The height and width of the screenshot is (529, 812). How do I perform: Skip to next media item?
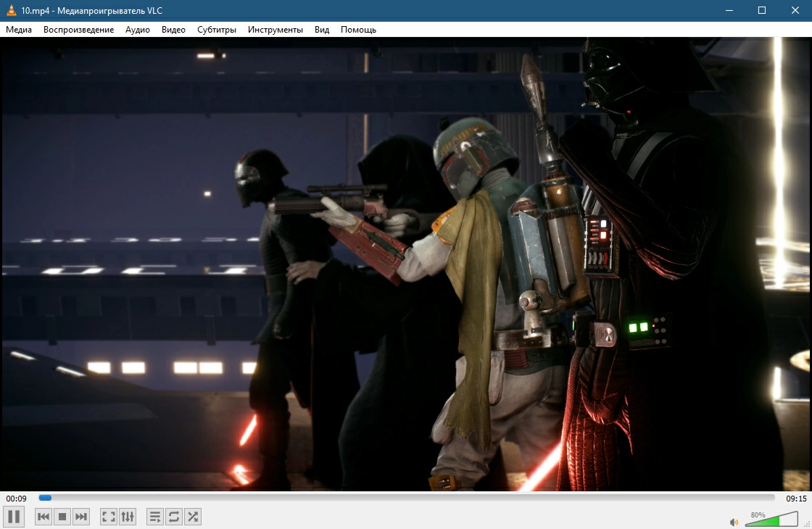coord(80,517)
